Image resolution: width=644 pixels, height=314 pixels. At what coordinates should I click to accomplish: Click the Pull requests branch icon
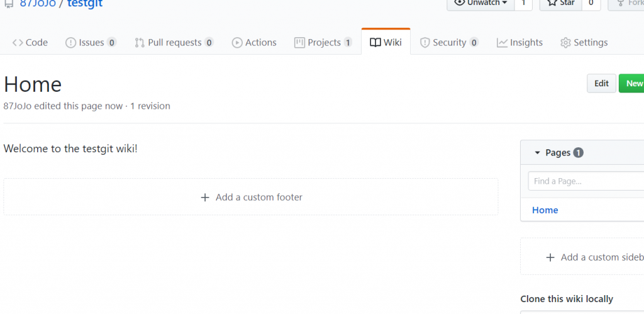tap(140, 43)
